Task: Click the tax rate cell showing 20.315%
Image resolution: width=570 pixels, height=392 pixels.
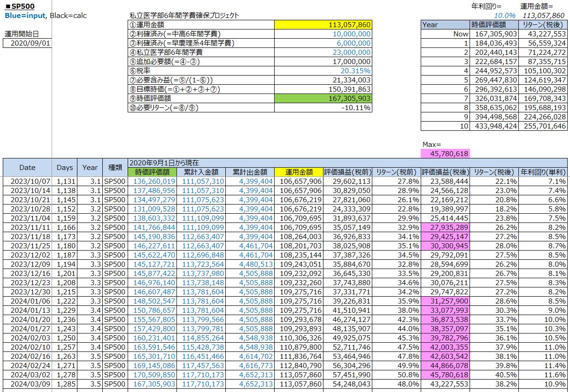Action: pyautogui.click(x=323, y=71)
